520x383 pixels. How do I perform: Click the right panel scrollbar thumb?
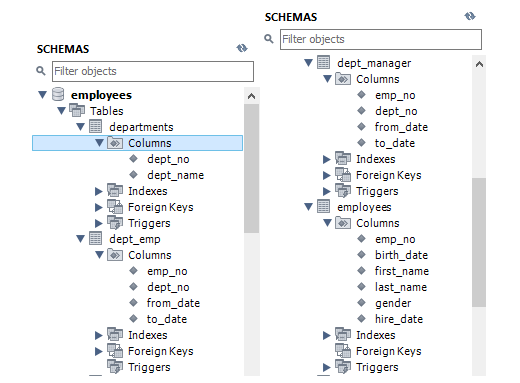[x=479, y=242]
